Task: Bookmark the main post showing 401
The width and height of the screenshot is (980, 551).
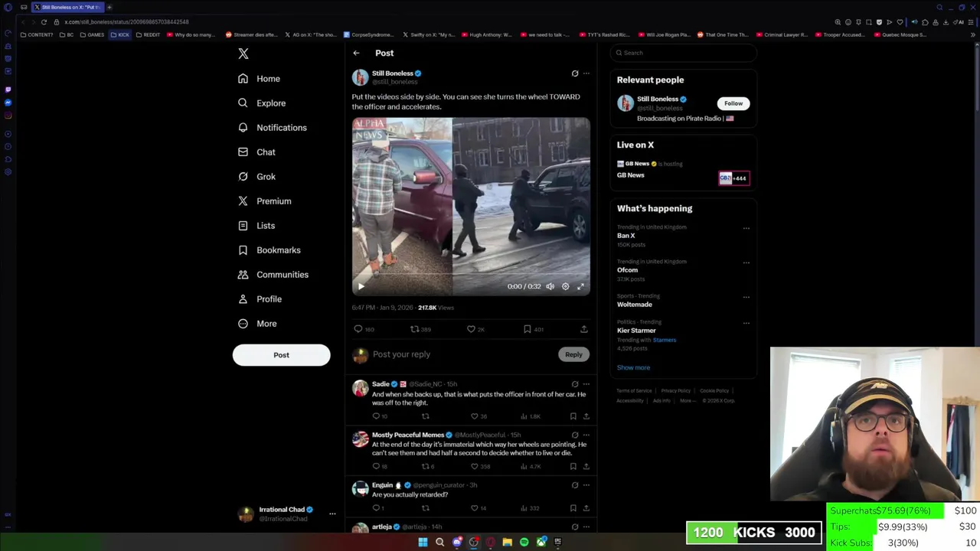Action: tap(533, 329)
